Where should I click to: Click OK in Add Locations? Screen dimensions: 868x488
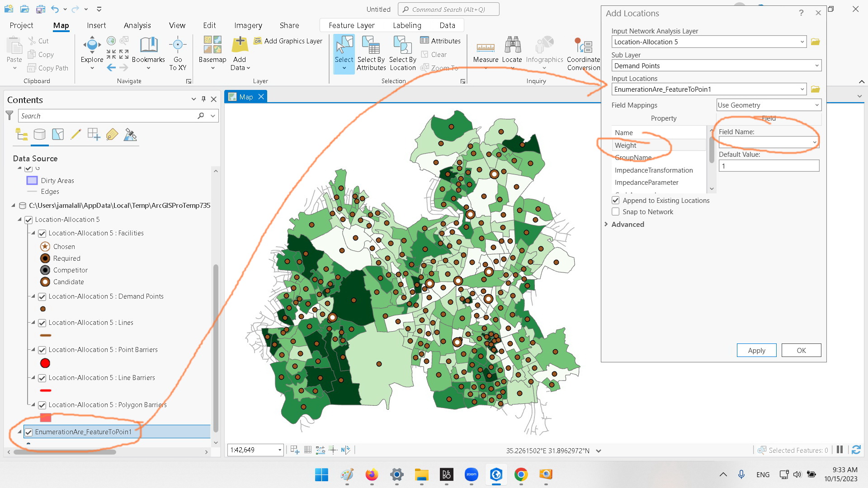click(801, 350)
